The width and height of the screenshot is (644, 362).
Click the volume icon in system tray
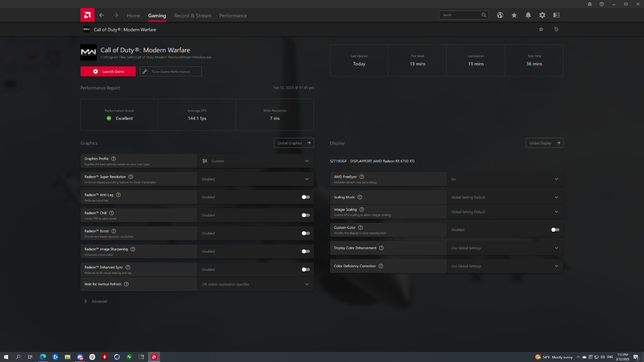(x=603, y=357)
